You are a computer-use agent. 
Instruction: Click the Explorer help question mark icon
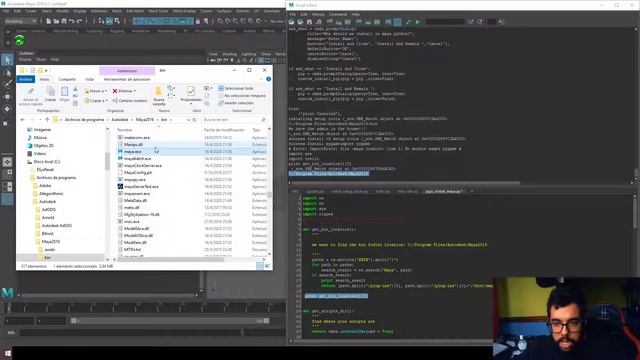pyautogui.click(x=269, y=79)
